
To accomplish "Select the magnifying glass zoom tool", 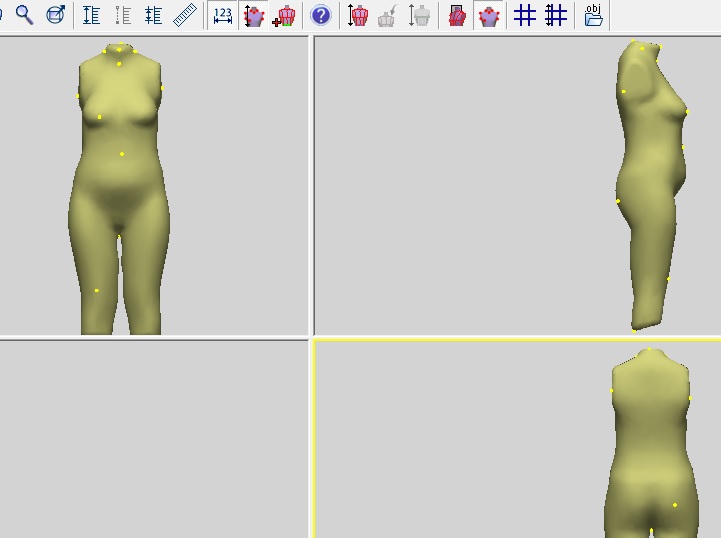I will 24,15.
